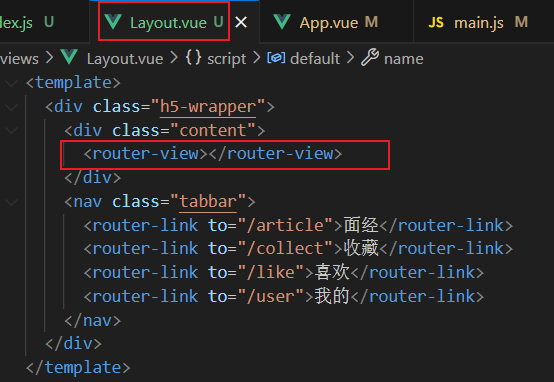
Task: Click the Vue icon in the breadcrumb
Action: 69,57
